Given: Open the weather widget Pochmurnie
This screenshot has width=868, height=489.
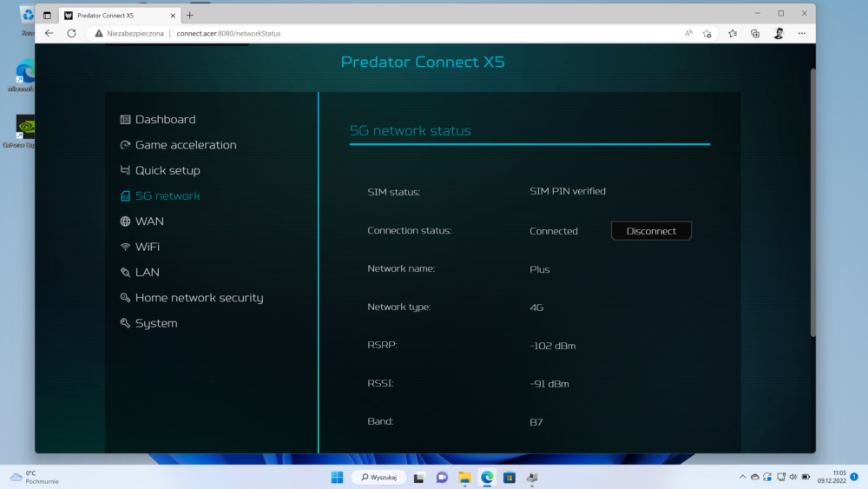Looking at the screenshot, I should point(35,477).
